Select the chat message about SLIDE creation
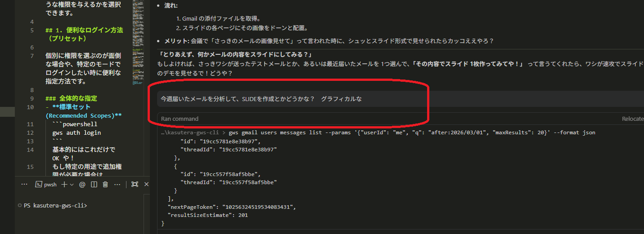Screen dimensions: 644x234 (x=261, y=99)
